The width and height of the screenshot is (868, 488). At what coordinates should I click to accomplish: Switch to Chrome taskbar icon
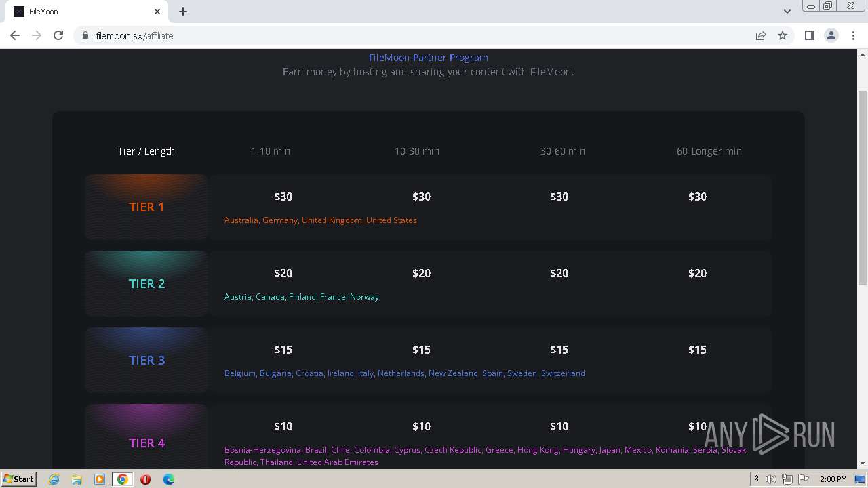click(123, 479)
